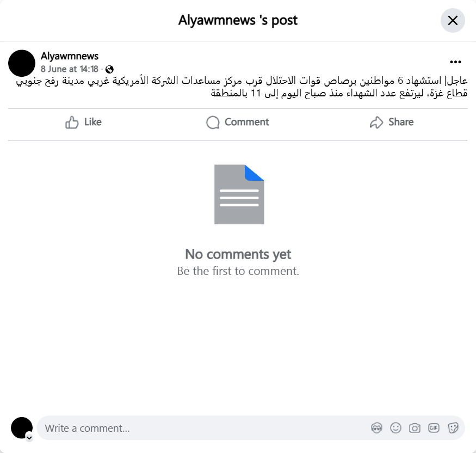Open the Alyawmnews page name link
476x453 pixels.
[70, 56]
